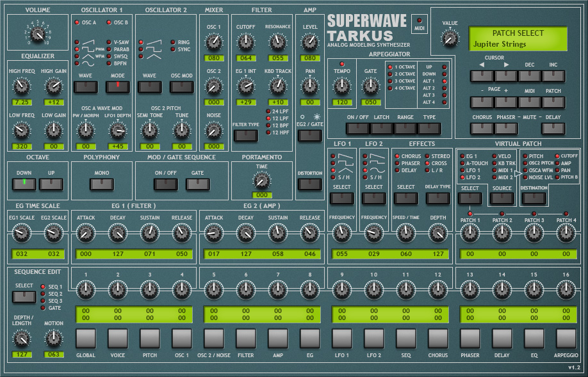Click the Virtual Patch SOURCE button
The width and height of the screenshot is (588, 377).
502,198
